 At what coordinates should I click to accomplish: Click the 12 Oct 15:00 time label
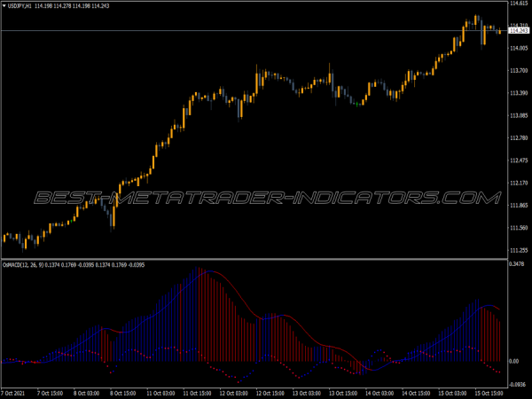click(x=270, y=393)
